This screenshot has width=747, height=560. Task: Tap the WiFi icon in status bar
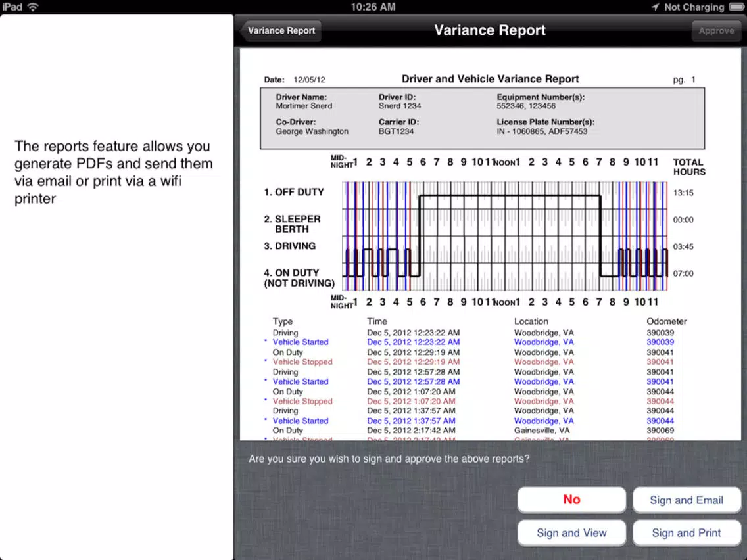[33, 7]
